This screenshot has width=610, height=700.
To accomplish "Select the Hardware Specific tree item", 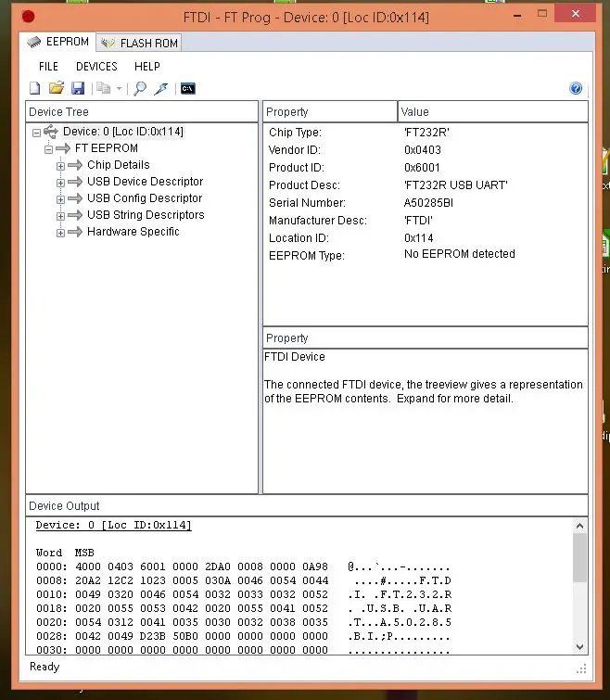I will 133,231.
